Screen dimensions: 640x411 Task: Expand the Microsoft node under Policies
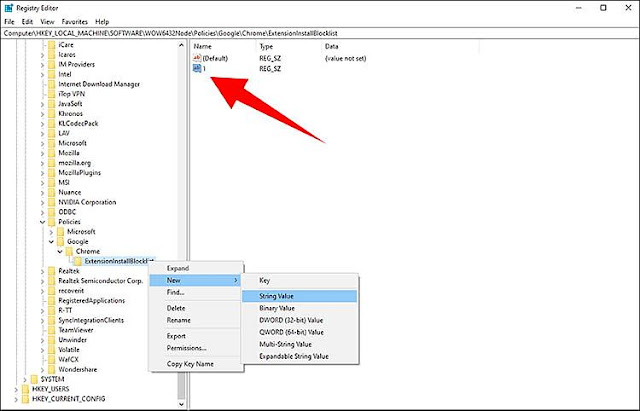click(x=51, y=231)
